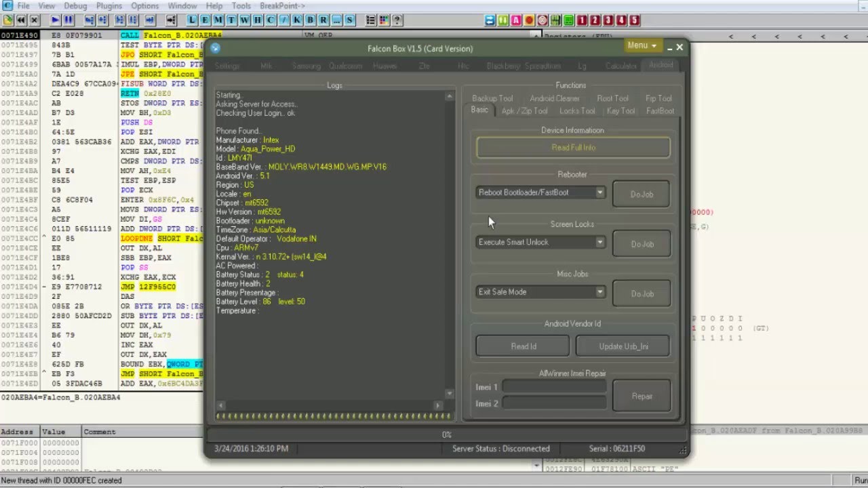
Task: Open the Debug menu
Action: click(75, 5)
